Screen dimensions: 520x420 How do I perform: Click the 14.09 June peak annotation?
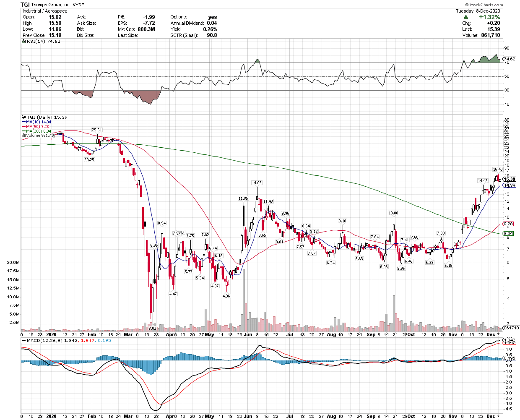click(257, 183)
